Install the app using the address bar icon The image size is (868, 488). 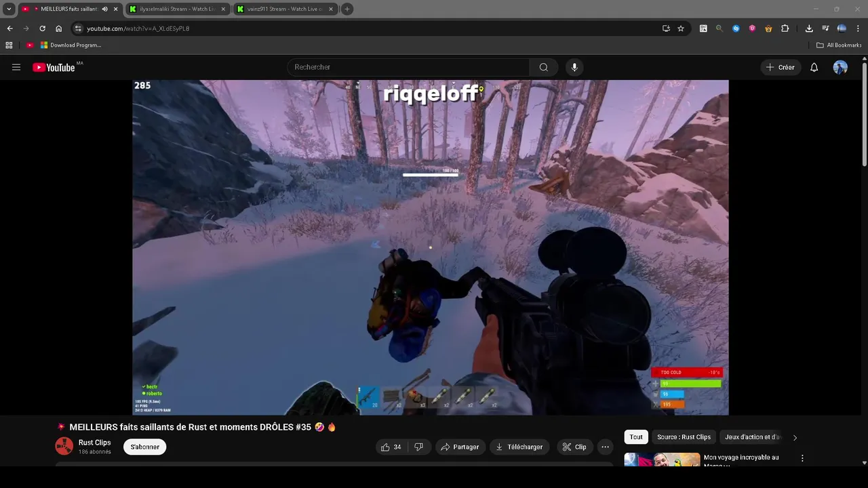[x=666, y=28]
